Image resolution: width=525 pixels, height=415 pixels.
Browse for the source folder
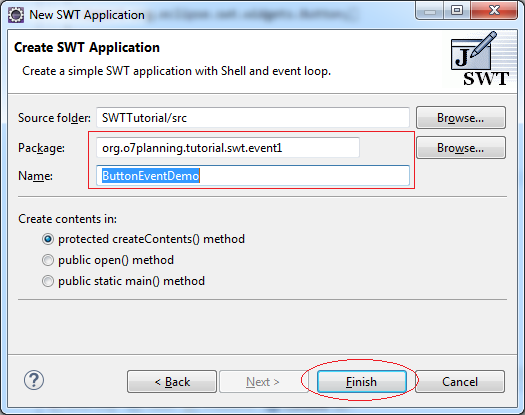[461, 118]
